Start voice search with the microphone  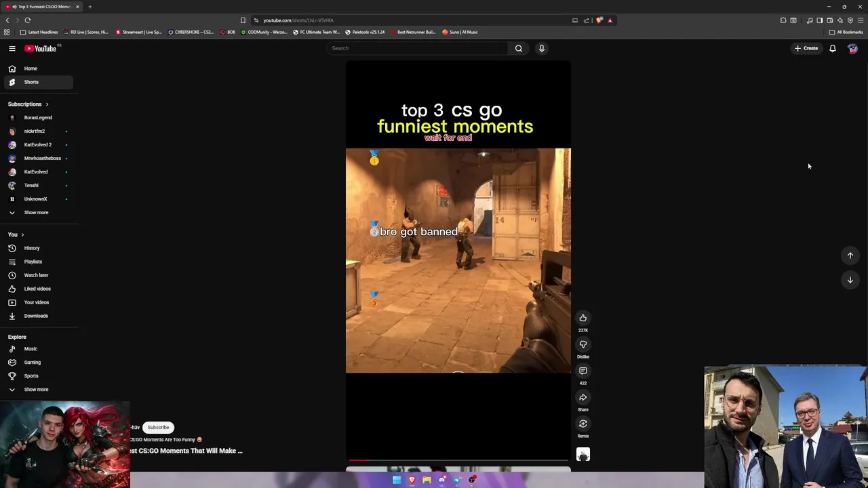tap(542, 48)
